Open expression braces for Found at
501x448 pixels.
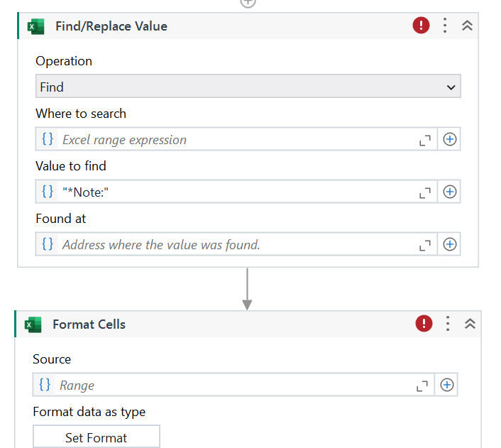pyautogui.click(x=48, y=244)
